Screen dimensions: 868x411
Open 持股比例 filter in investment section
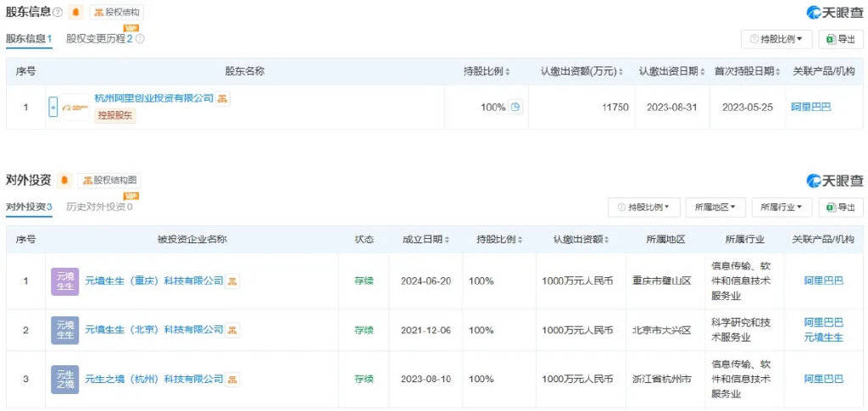point(644,208)
